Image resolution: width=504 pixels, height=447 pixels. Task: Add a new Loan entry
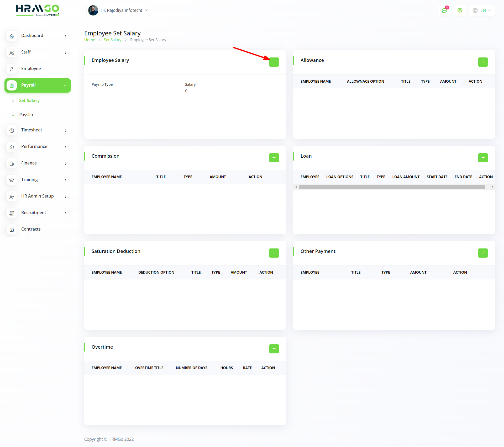click(483, 158)
